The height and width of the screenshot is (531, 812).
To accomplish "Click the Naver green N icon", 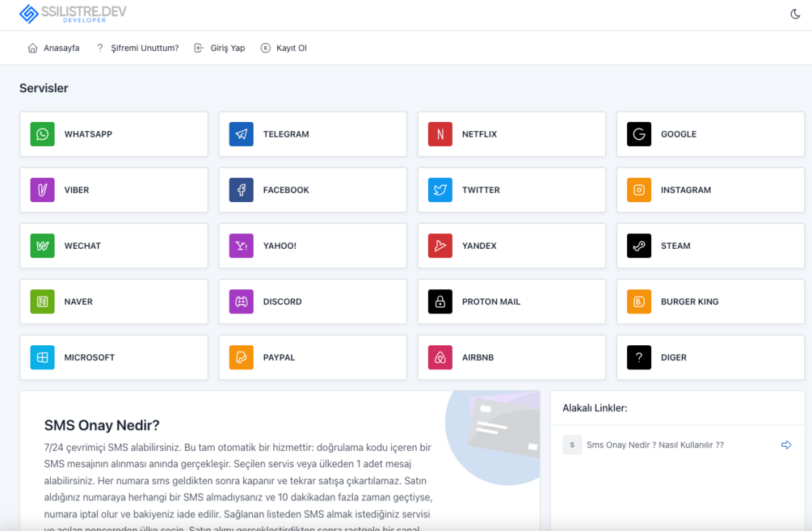I will 43,301.
